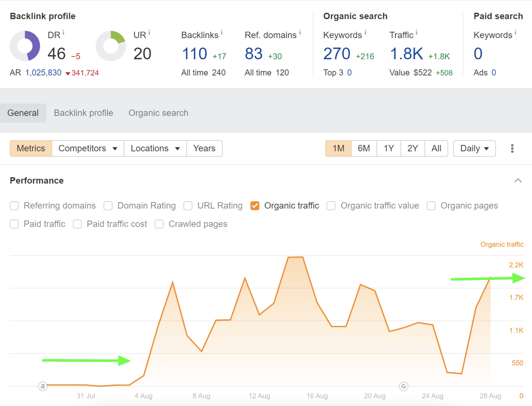
Task: Click the AR value 1,025,830
Action: click(x=43, y=73)
